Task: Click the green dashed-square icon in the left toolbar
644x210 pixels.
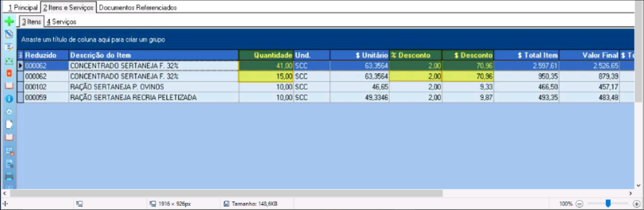Action: point(9,60)
